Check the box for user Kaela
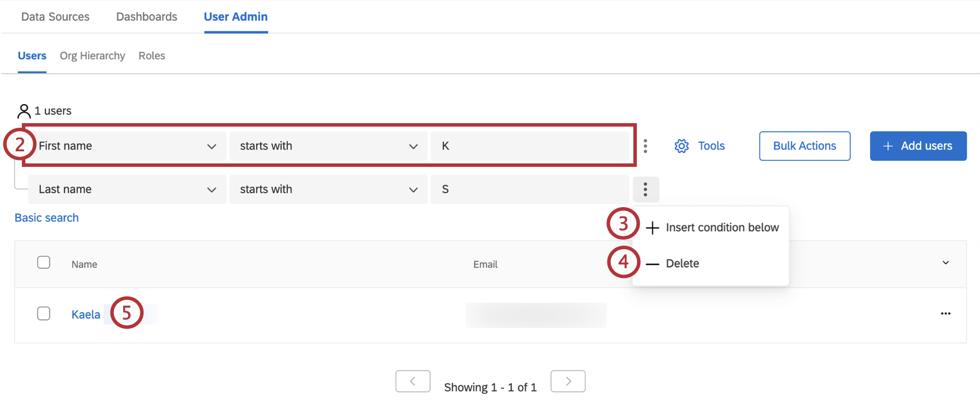The height and width of the screenshot is (412, 980). pyautogui.click(x=44, y=314)
